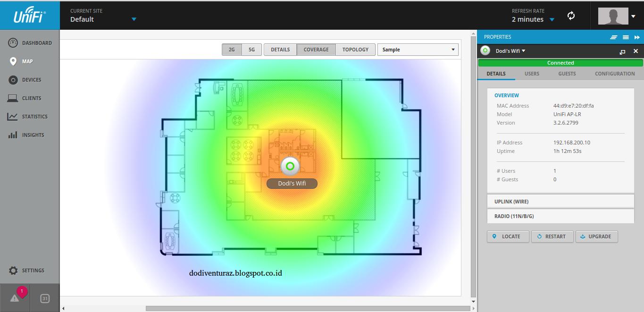Click the horizontal map scrollbar thumb
Screen dimensions: 644x312
tap(308, 309)
